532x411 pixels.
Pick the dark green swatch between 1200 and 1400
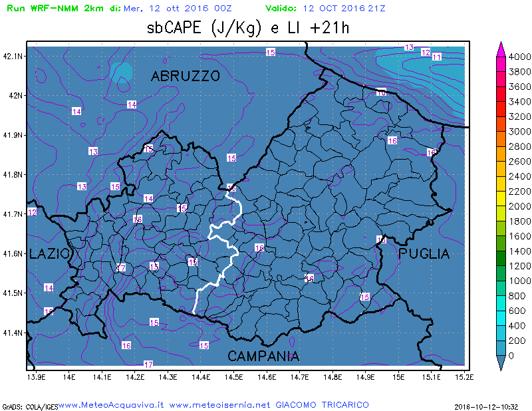coord(501,258)
